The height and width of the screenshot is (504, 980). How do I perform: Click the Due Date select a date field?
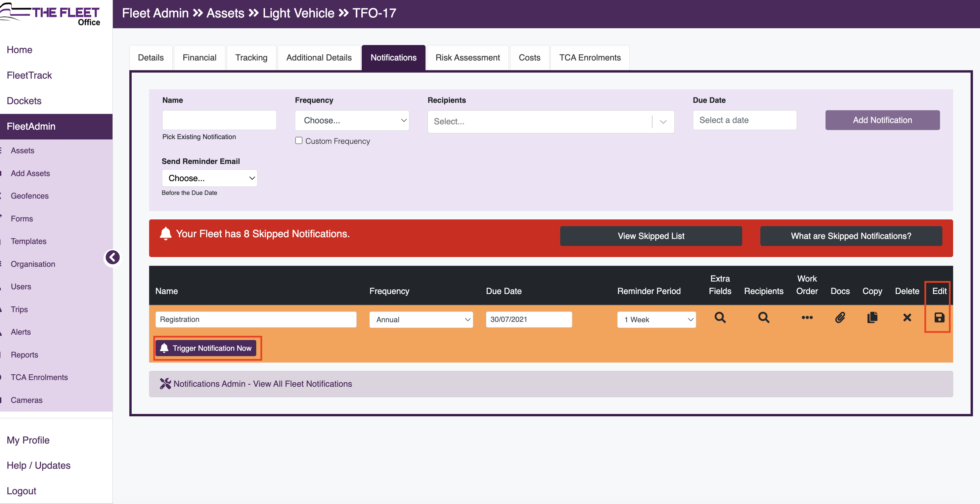pyautogui.click(x=745, y=120)
